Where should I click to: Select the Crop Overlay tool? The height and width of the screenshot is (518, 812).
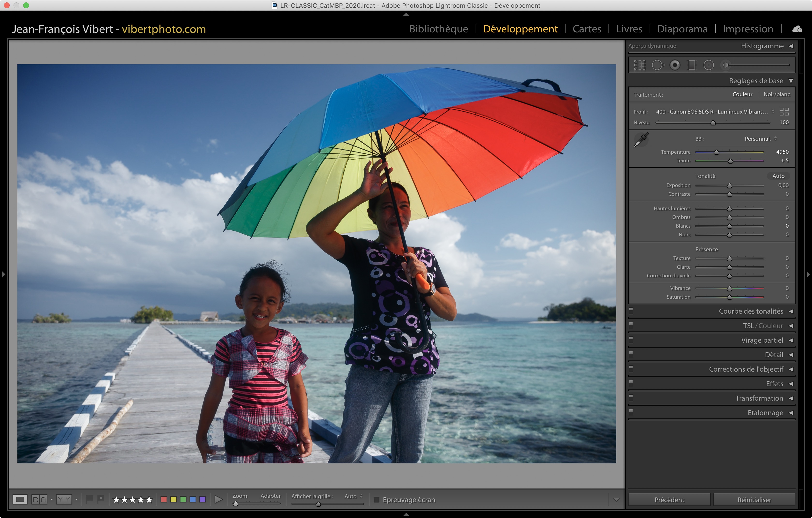(639, 65)
